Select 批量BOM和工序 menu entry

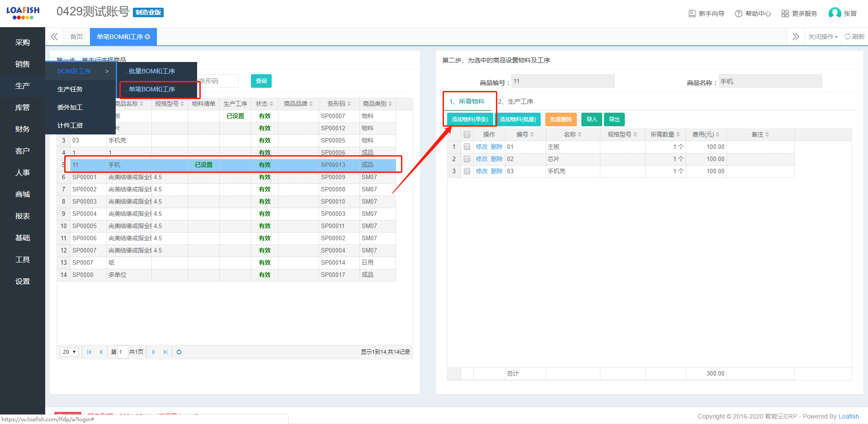[x=157, y=71]
